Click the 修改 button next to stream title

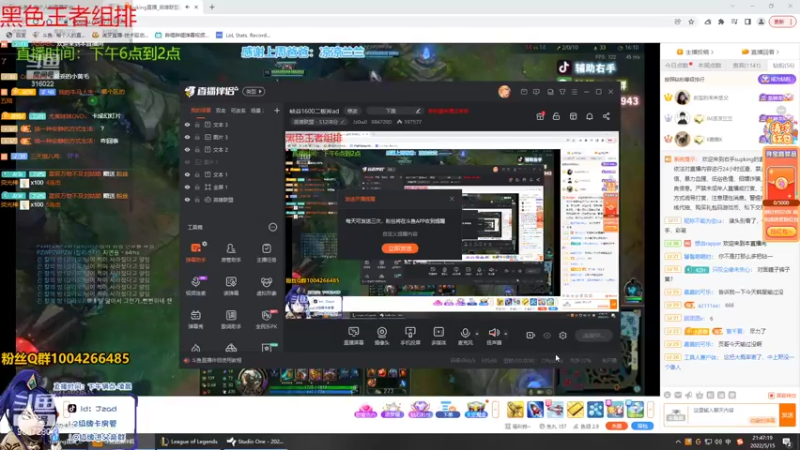point(353,111)
